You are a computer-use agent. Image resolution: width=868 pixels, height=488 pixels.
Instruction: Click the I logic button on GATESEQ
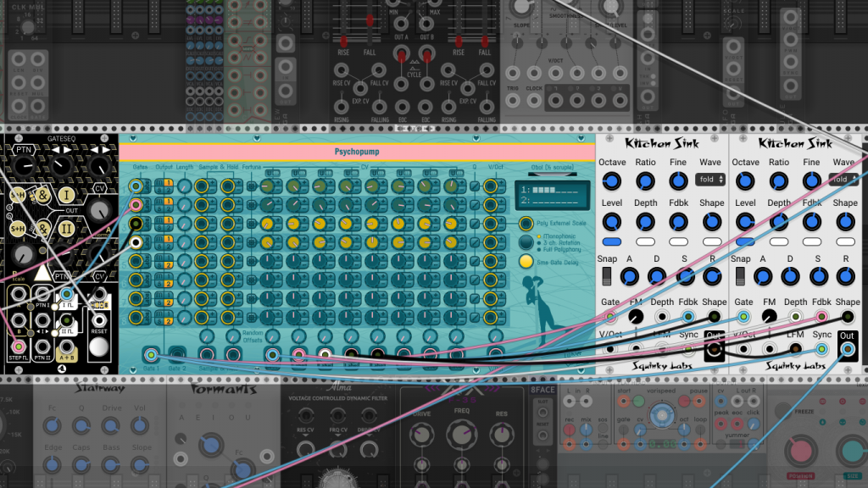point(66,195)
